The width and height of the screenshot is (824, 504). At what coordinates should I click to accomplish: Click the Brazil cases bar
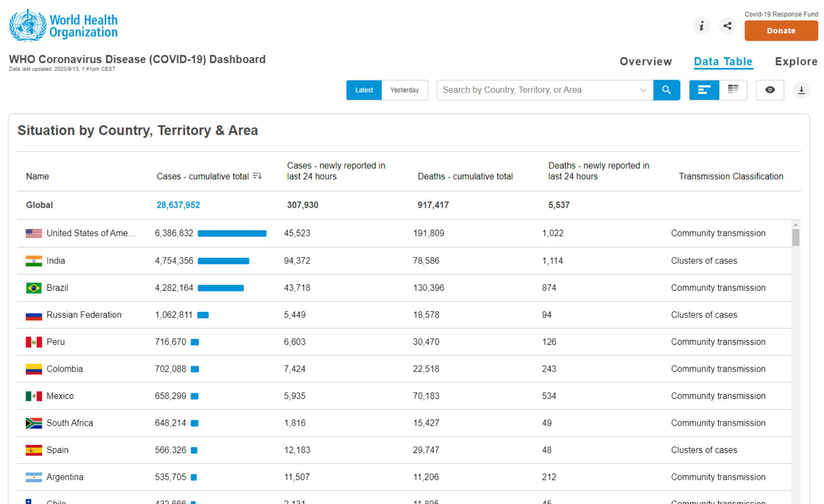tap(221, 288)
